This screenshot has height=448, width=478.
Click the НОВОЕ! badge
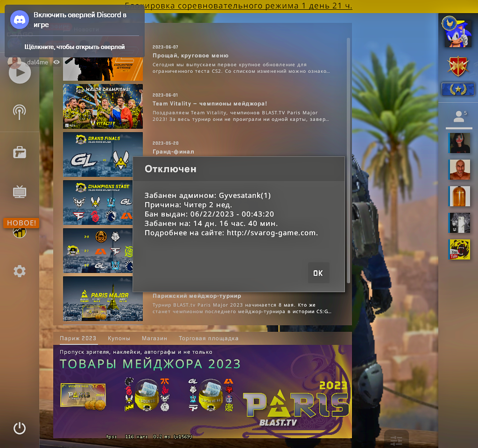(x=21, y=223)
